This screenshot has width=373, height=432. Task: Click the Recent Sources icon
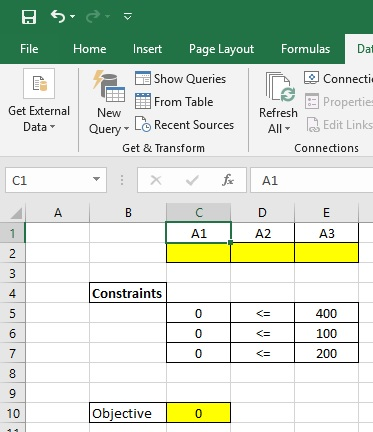click(x=143, y=124)
